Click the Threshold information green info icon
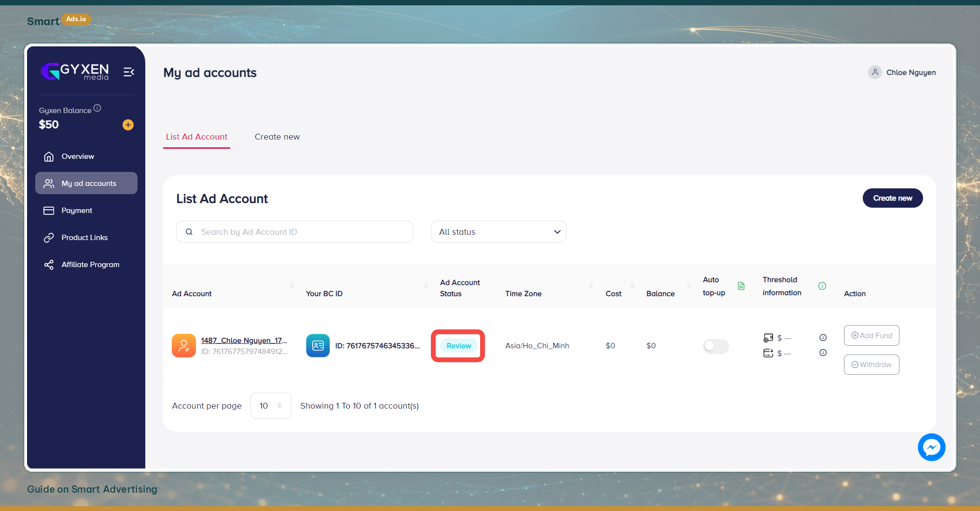 tap(822, 286)
